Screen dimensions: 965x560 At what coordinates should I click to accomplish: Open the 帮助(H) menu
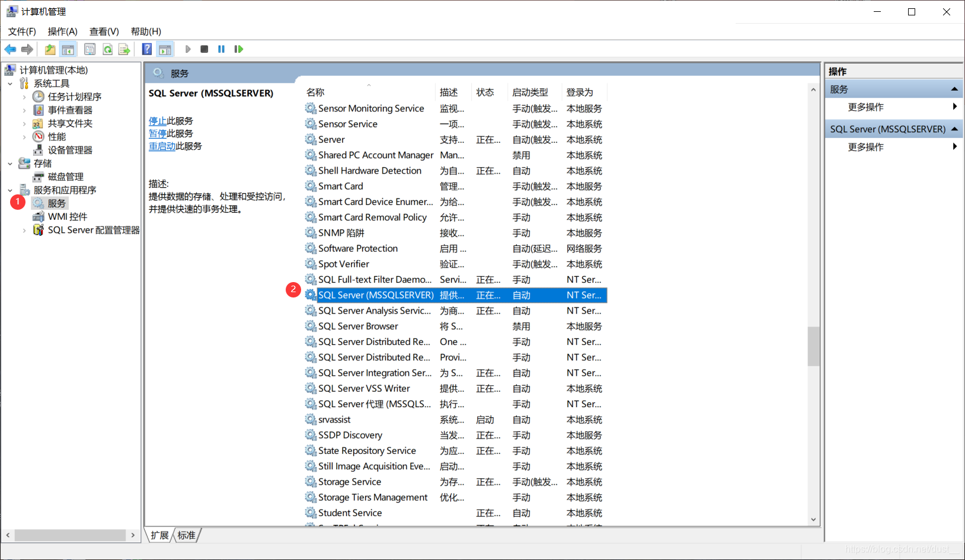point(146,31)
